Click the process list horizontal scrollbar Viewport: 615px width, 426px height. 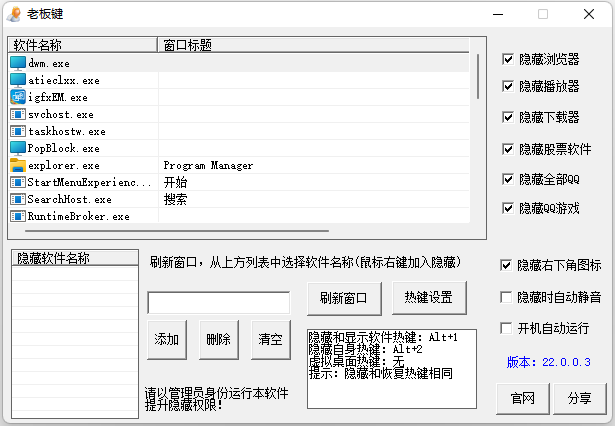176,231
